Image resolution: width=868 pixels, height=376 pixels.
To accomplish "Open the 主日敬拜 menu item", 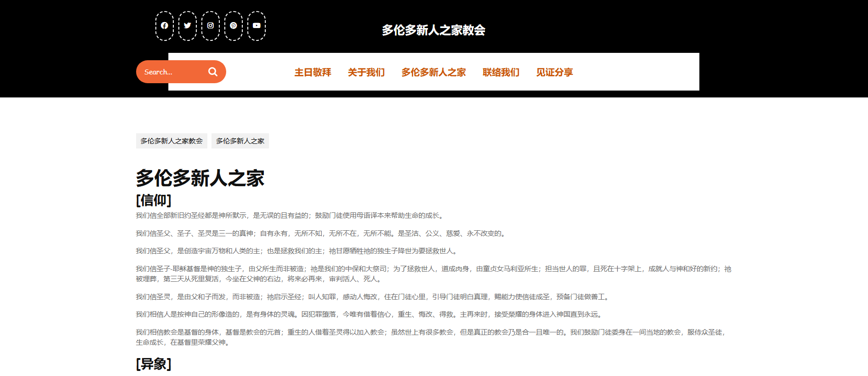I will pos(313,72).
